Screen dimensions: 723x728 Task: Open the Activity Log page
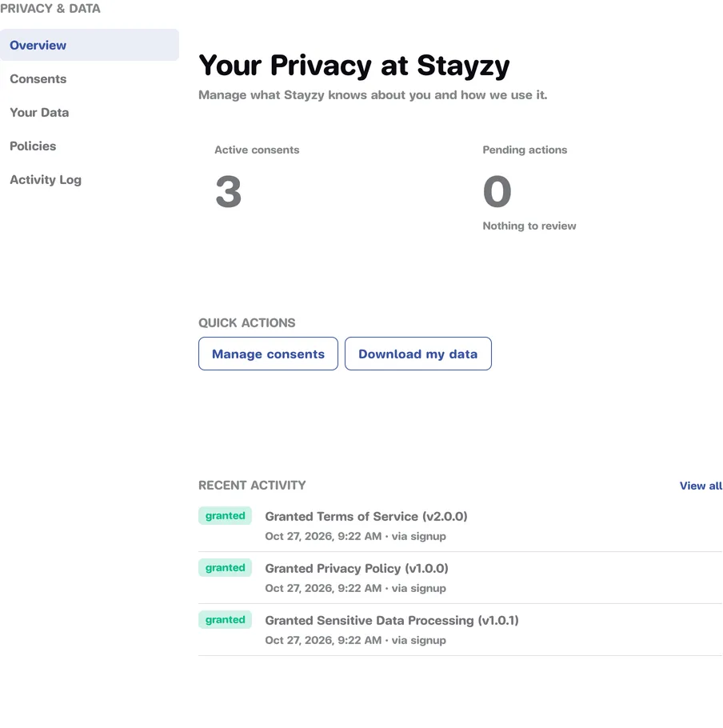pyautogui.click(x=46, y=180)
